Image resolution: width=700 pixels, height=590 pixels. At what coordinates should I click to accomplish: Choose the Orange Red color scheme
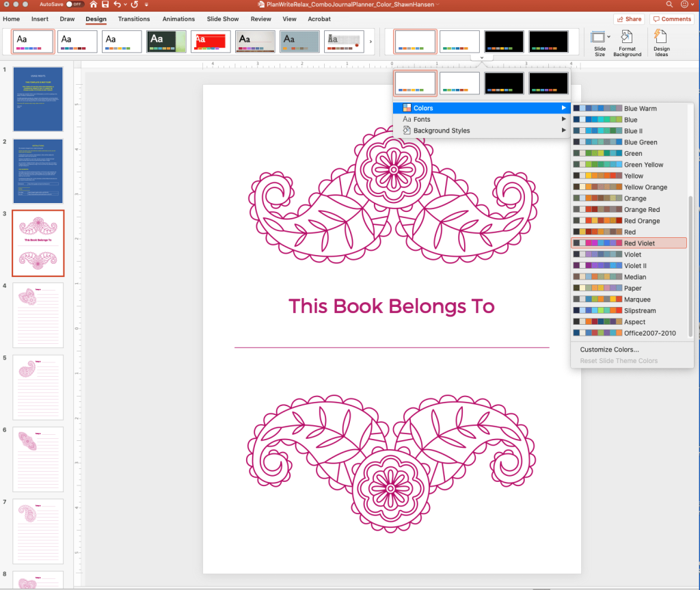click(629, 209)
